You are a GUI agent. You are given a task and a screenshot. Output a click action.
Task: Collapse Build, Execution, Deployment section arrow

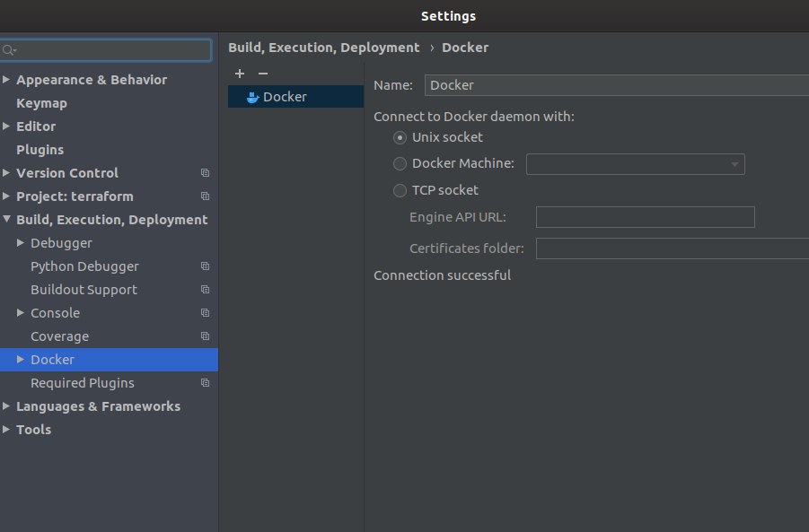pyautogui.click(x=6, y=219)
